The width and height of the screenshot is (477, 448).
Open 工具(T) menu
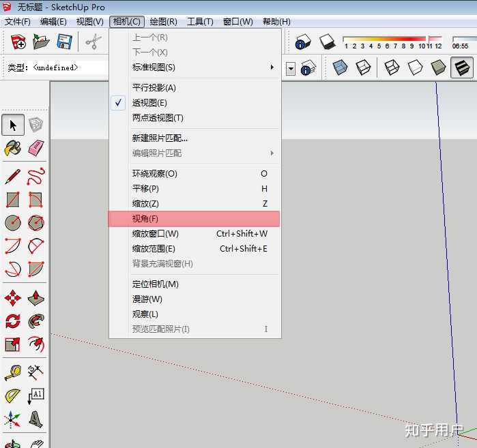(x=200, y=22)
